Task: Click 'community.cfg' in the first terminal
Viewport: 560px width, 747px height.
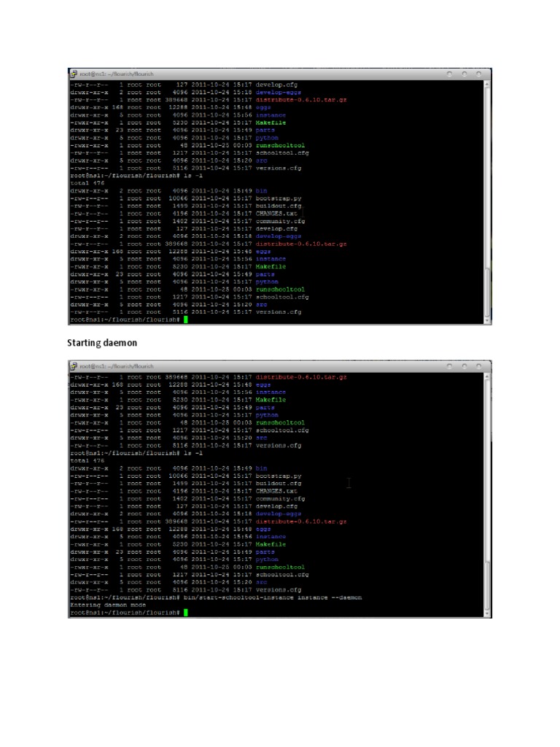Action: click(281, 221)
